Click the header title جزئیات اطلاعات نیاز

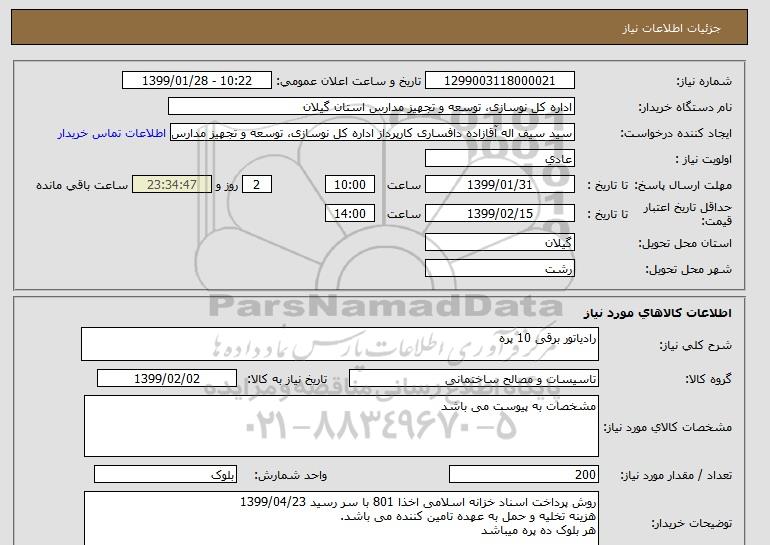coord(671,28)
